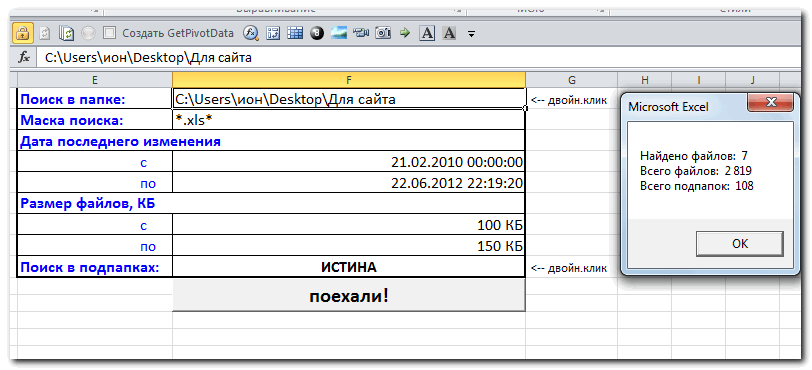Click the blue table grid icon
The width and height of the screenshot is (812, 370).
tap(295, 34)
